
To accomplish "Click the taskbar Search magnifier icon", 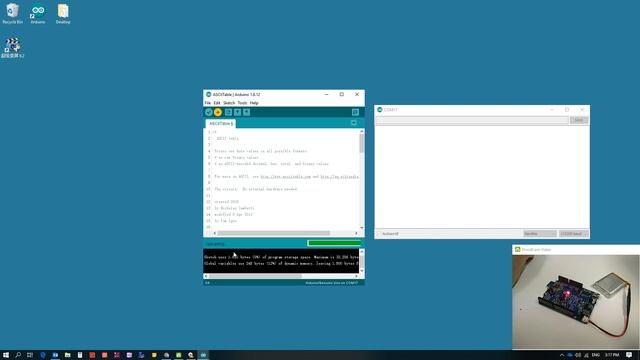I will point(18,355).
